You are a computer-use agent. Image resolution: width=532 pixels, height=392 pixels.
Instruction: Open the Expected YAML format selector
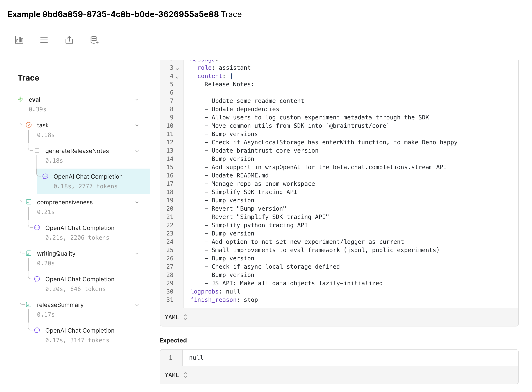[x=176, y=375]
